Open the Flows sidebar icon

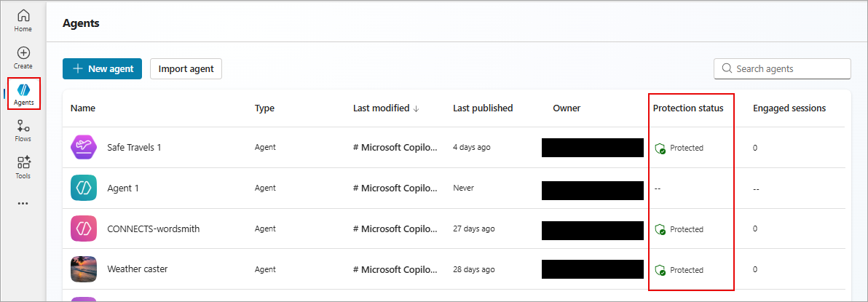tap(23, 126)
